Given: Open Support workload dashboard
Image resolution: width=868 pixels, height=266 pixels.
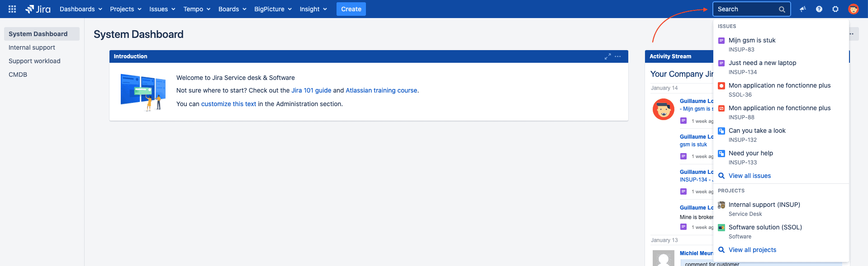Looking at the screenshot, I should pyautogui.click(x=34, y=61).
